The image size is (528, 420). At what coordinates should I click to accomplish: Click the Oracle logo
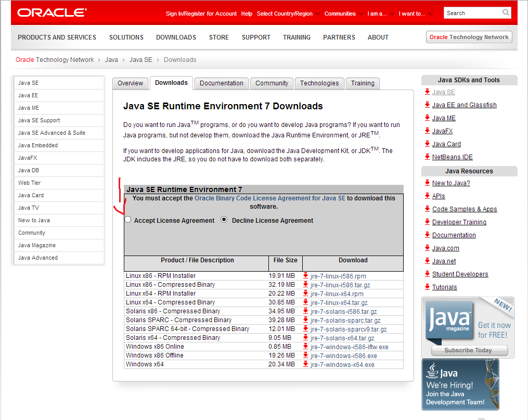[x=52, y=13]
